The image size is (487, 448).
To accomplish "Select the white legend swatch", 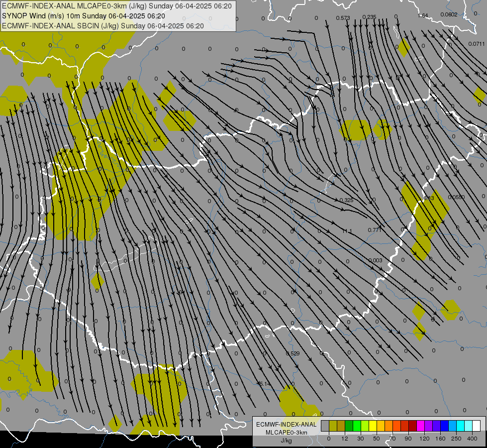I will click(x=477, y=426).
